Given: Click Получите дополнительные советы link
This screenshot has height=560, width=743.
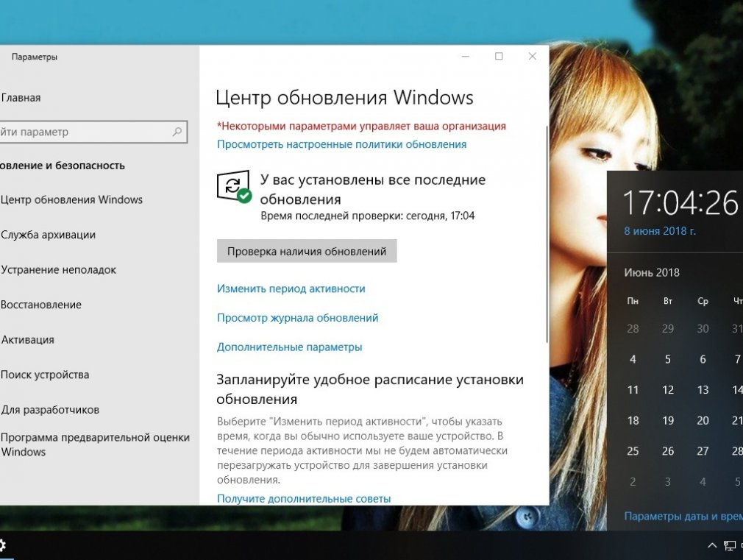Looking at the screenshot, I should point(304,498).
